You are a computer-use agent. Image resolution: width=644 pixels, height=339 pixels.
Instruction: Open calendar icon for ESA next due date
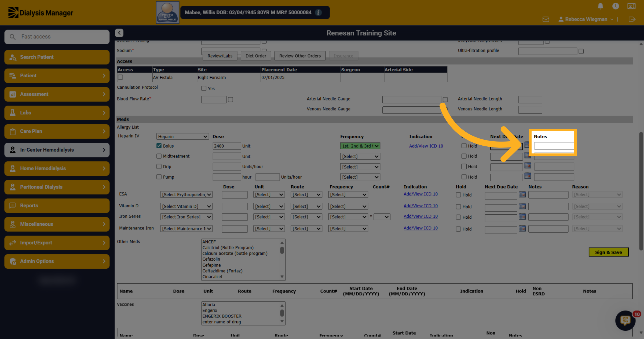pyautogui.click(x=522, y=194)
